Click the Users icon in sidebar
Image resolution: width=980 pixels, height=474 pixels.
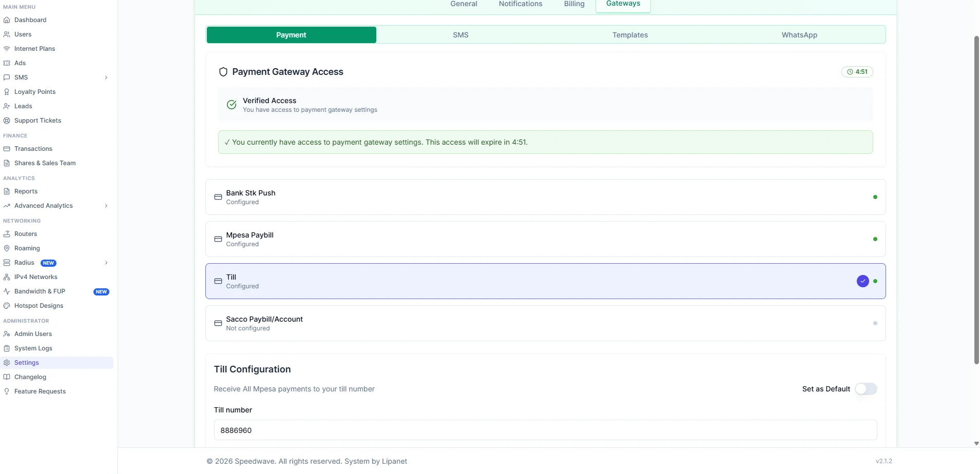[x=7, y=34]
